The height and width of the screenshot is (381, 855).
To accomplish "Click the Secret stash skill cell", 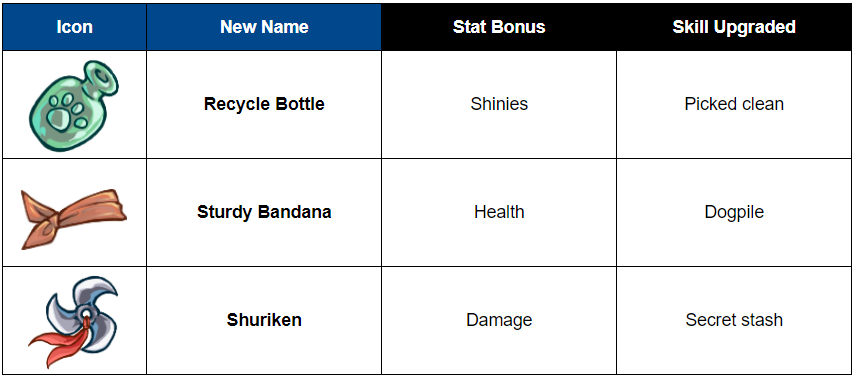I will 734,320.
